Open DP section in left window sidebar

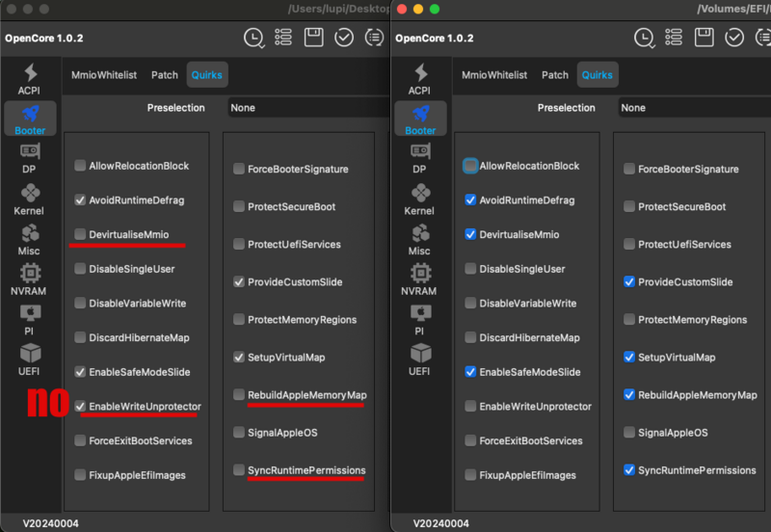click(29, 158)
